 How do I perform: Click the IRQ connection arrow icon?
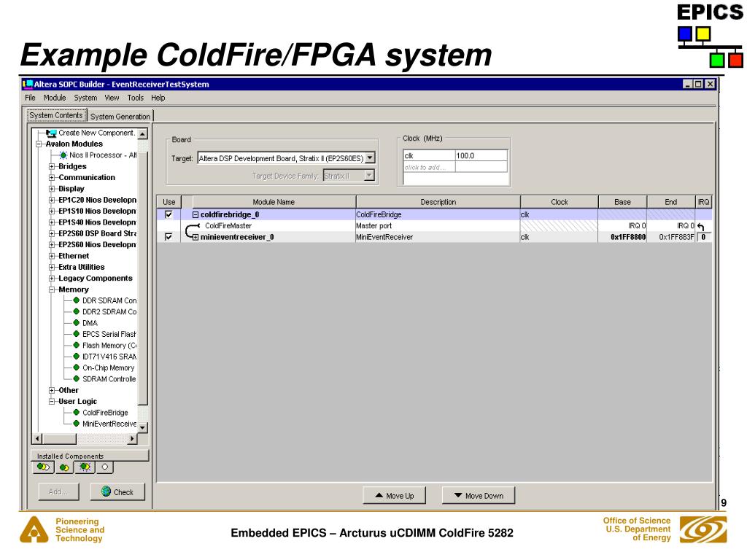tap(700, 227)
